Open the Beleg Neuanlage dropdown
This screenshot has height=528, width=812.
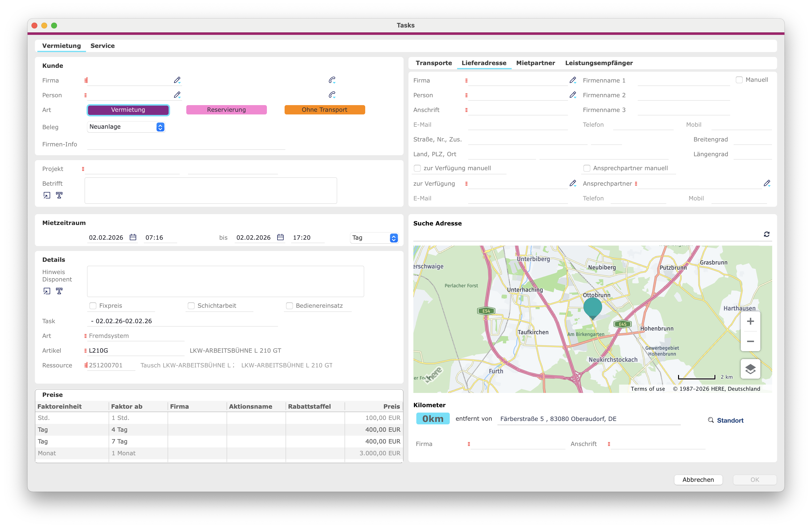[126, 127]
